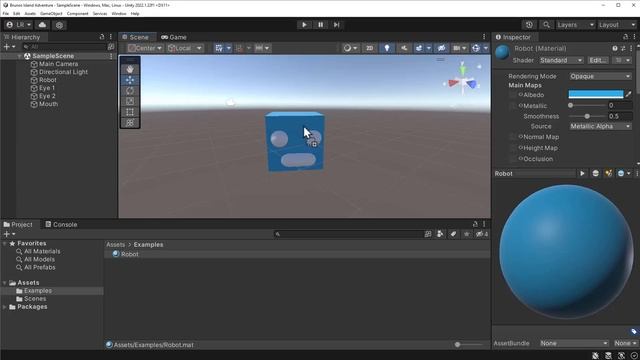Click the Edit shader button
640x360 pixels.
[598, 60]
